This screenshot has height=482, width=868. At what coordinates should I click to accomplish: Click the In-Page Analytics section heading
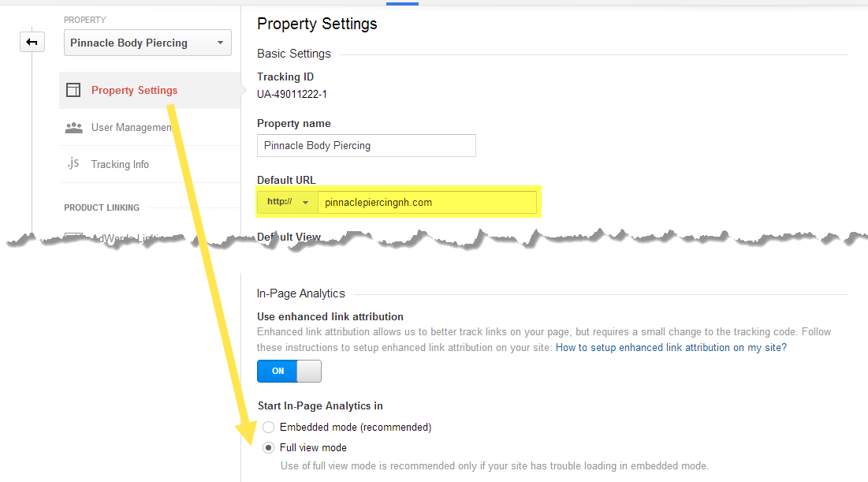(x=300, y=293)
